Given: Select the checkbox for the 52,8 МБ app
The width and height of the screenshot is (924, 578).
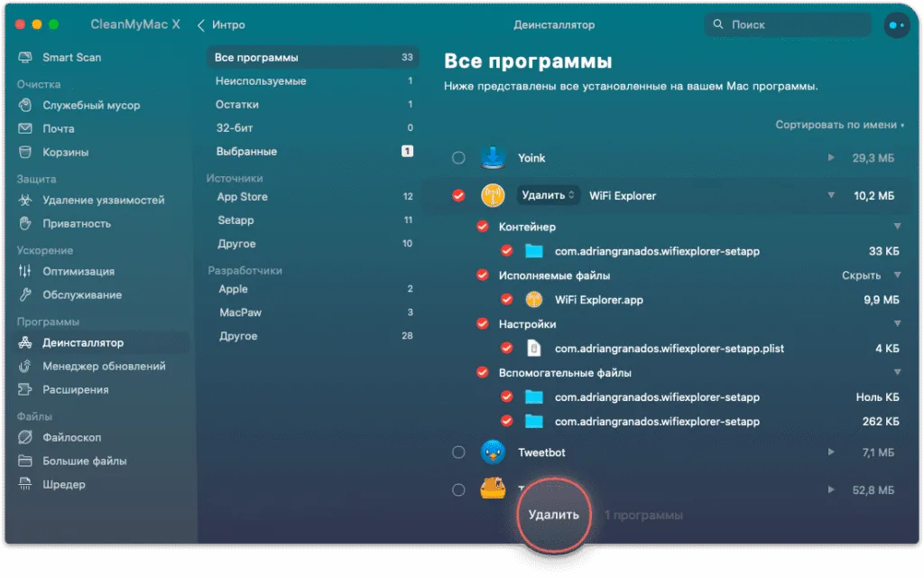Looking at the screenshot, I should 458,490.
